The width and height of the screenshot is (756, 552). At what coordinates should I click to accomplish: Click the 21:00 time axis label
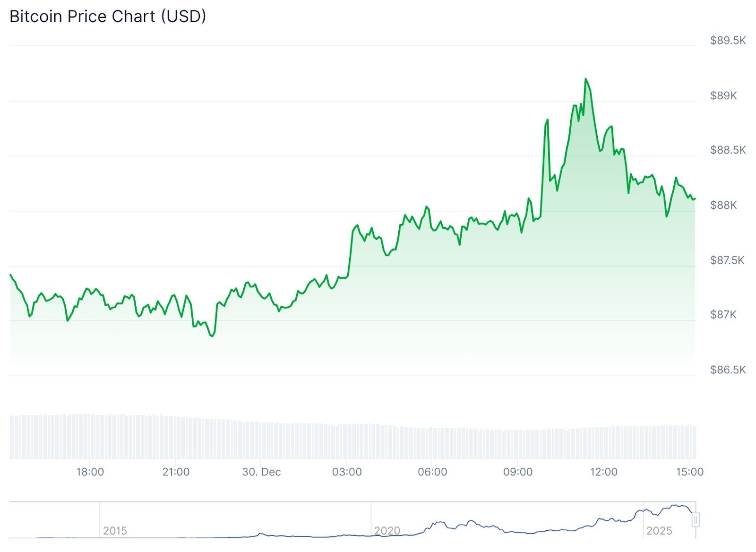point(176,472)
